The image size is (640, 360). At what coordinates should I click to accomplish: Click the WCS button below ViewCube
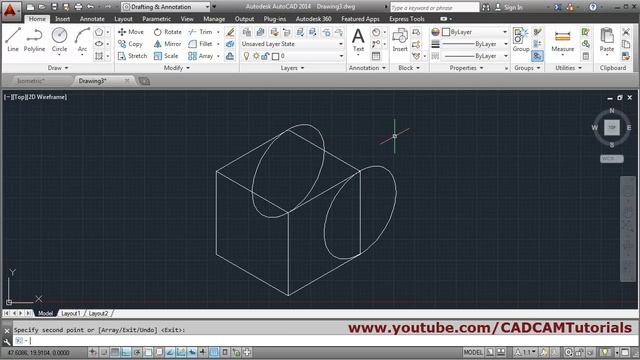[x=611, y=158]
